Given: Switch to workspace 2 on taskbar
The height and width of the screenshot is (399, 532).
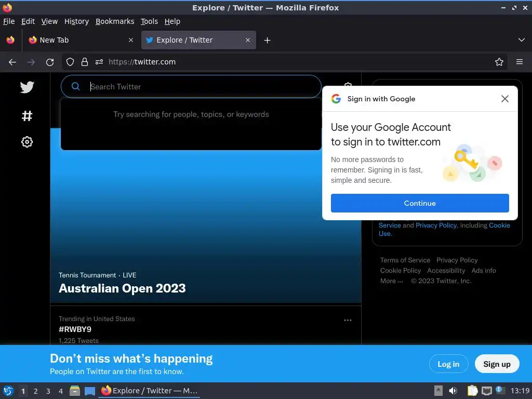Looking at the screenshot, I should tap(36, 391).
